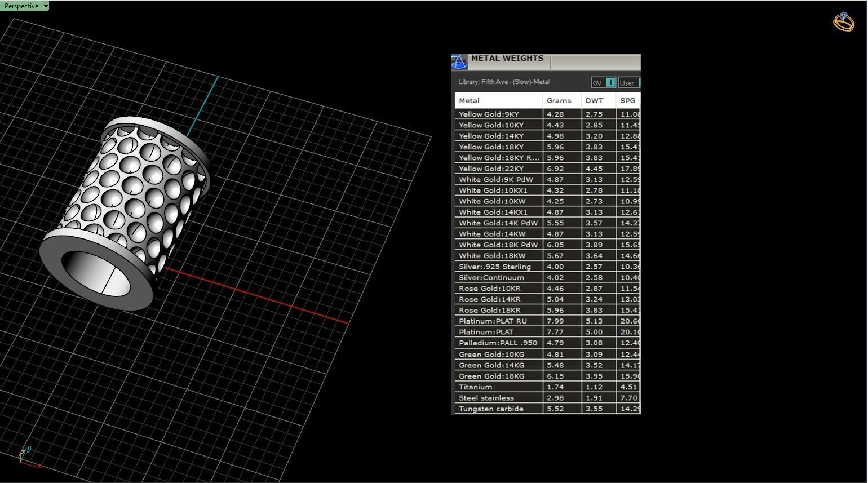This screenshot has width=868, height=483.
Task: Click the 5.00 DWT value for Platinum:PLAT
Action: (x=594, y=332)
